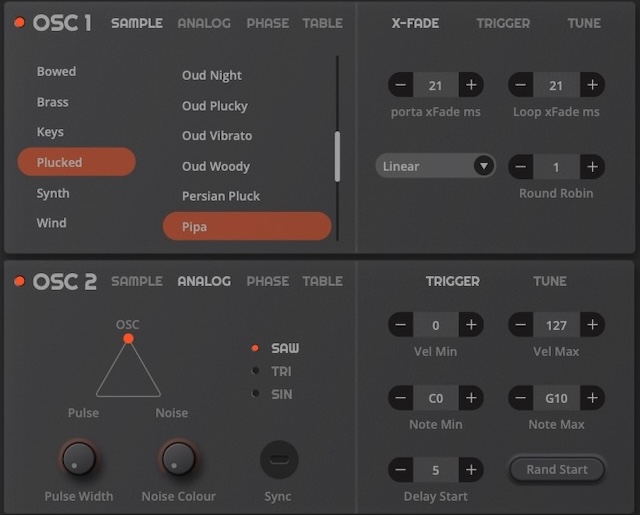The height and width of the screenshot is (515, 640).
Task: Decrease Vel Max using minus button
Action: click(x=520, y=325)
